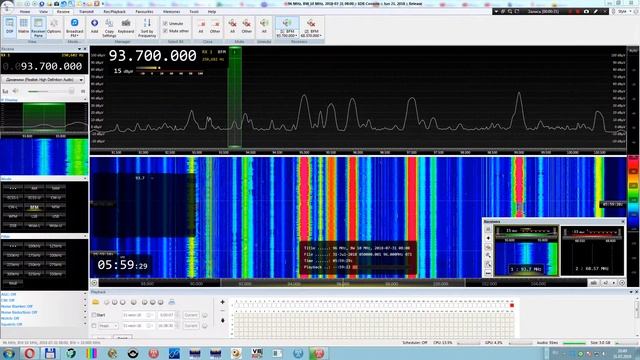Open Opera browser from taskbar
This screenshot has height=360, width=640.
pyautogui.click(x=29, y=353)
